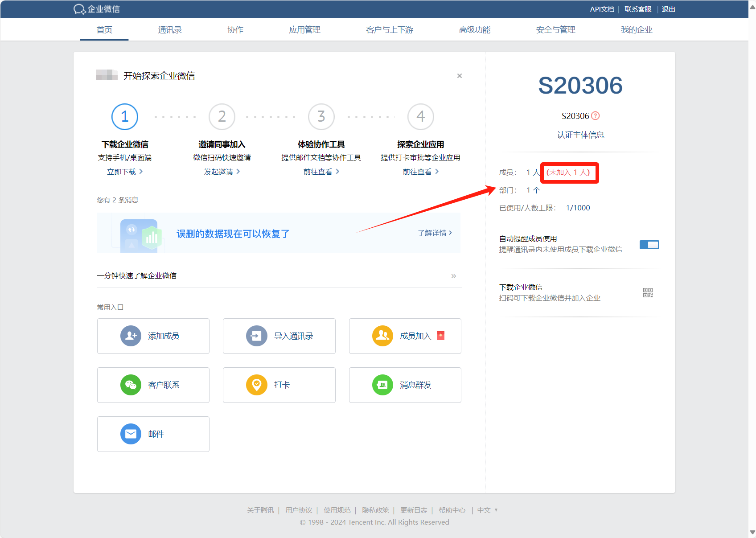Open Message Broadcast (消息群发) icon
This screenshot has height=538, width=756.
click(x=382, y=385)
